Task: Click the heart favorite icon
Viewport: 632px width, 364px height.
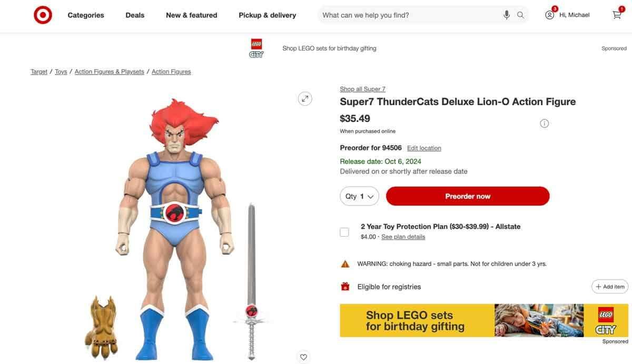Action: 303,357
